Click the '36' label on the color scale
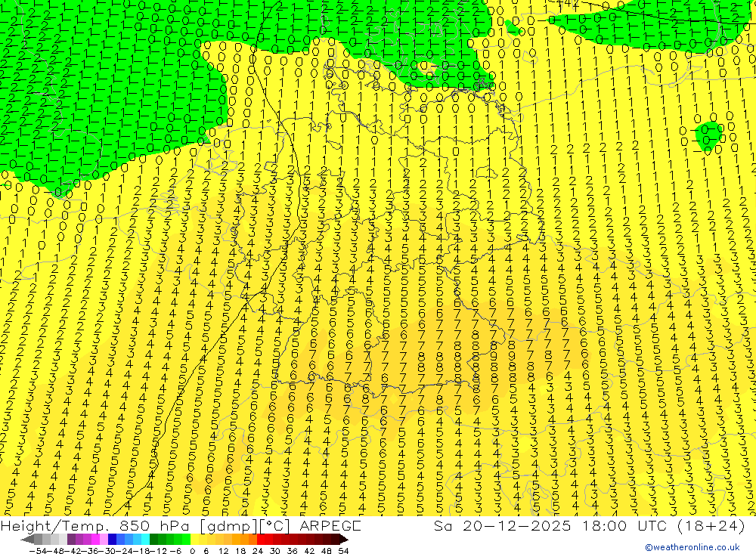The height and width of the screenshot is (554, 756). tap(292, 551)
